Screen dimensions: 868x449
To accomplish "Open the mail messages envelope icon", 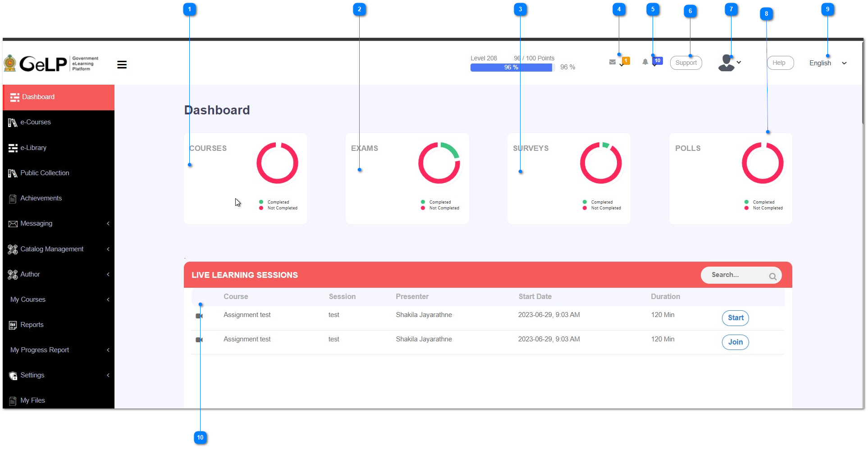I will click(x=612, y=62).
